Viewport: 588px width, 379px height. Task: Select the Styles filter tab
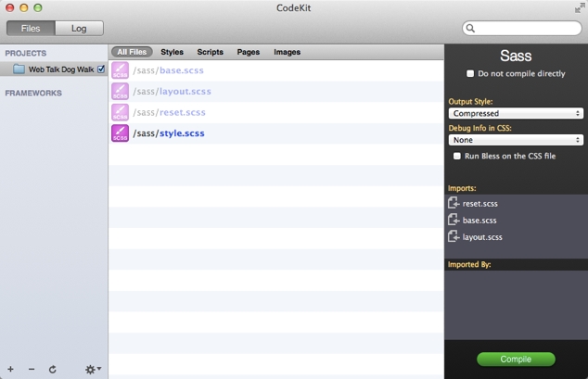coord(173,52)
